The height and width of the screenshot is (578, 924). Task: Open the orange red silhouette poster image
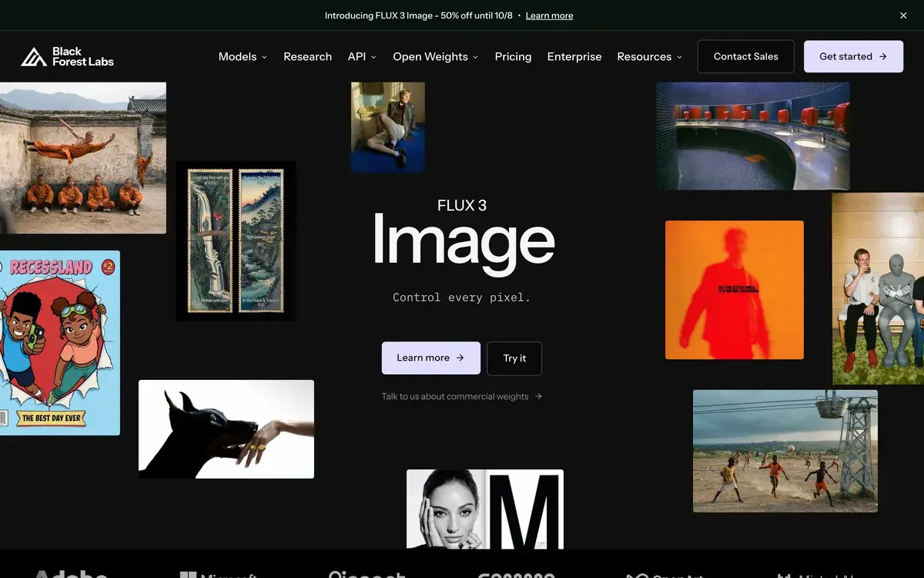click(735, 290)
